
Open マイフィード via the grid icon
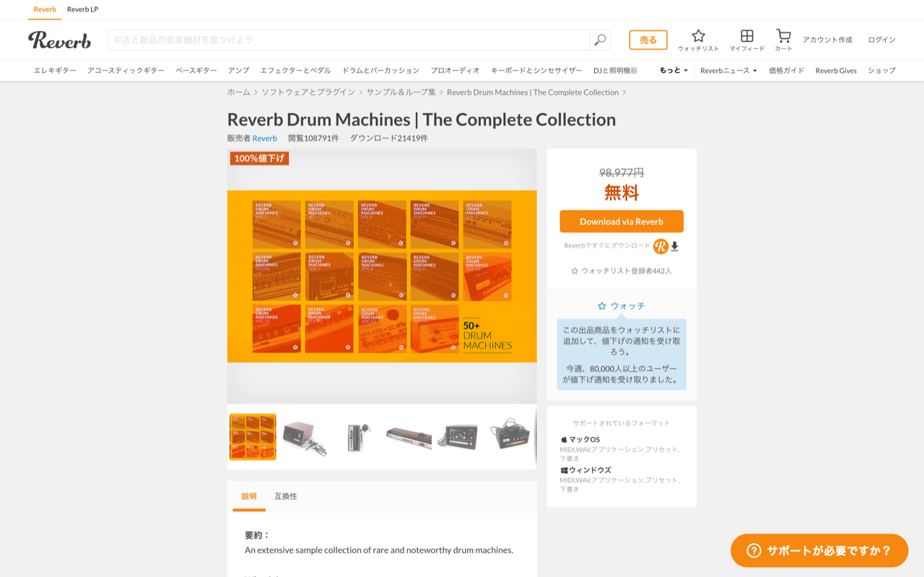pos(746,35)
